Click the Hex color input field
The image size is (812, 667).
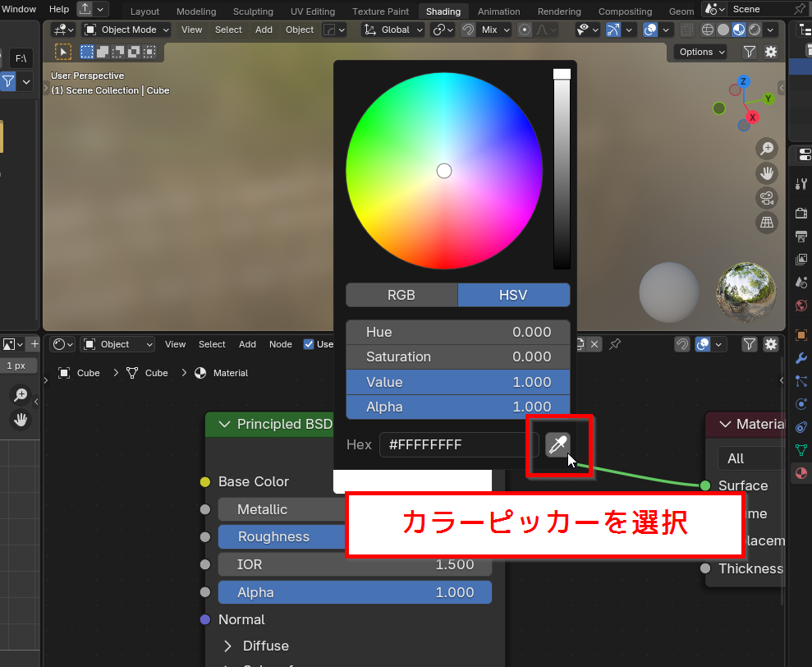click(x=458, y=444)
